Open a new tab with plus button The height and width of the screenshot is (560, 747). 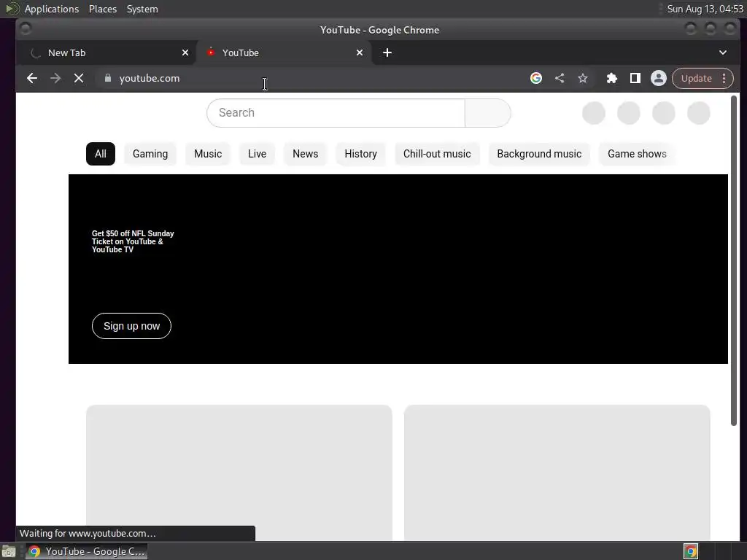tap(387, 52)
